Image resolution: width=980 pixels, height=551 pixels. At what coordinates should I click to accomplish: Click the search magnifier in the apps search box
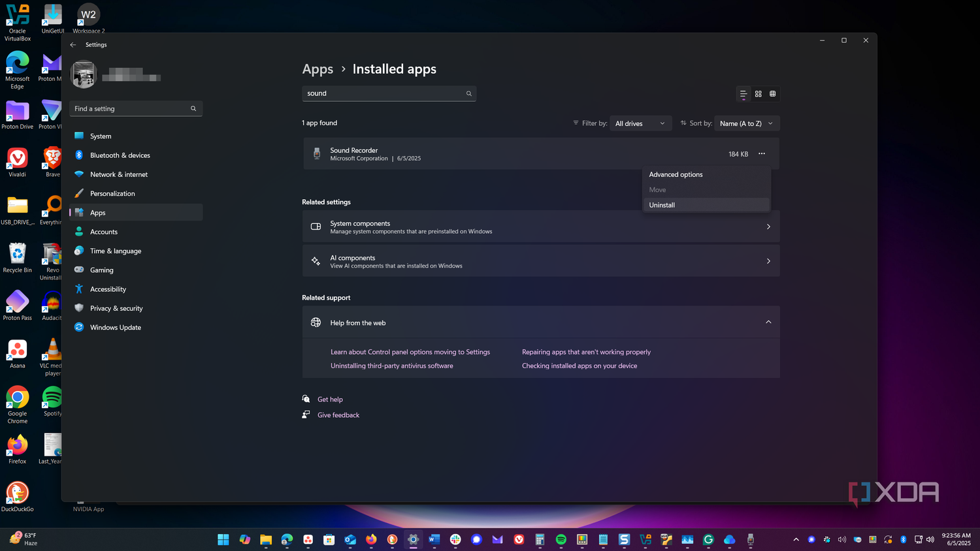[469, 93]
